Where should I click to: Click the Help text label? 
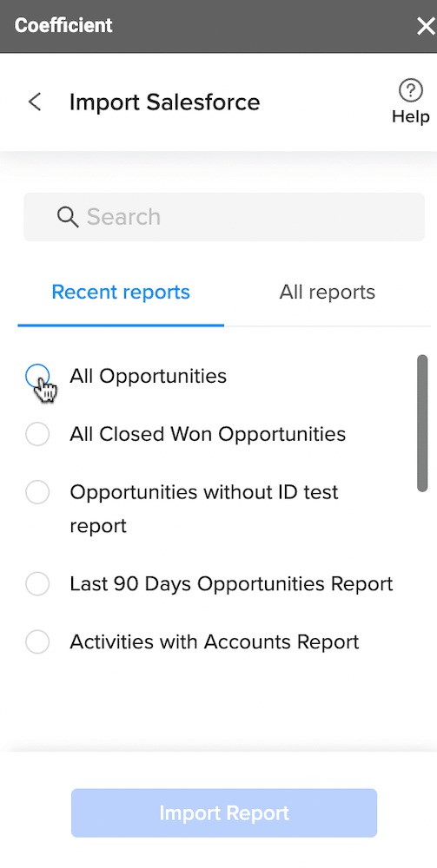[410, 117]
